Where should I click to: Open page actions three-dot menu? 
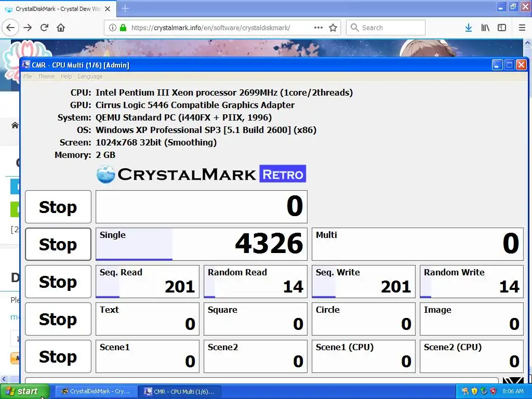[318, 28]
